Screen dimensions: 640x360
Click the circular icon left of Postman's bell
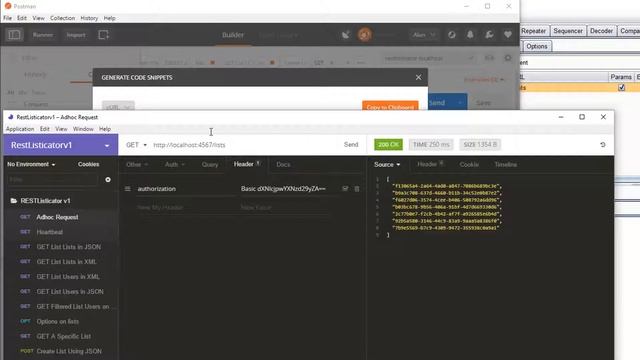(451, 35)
